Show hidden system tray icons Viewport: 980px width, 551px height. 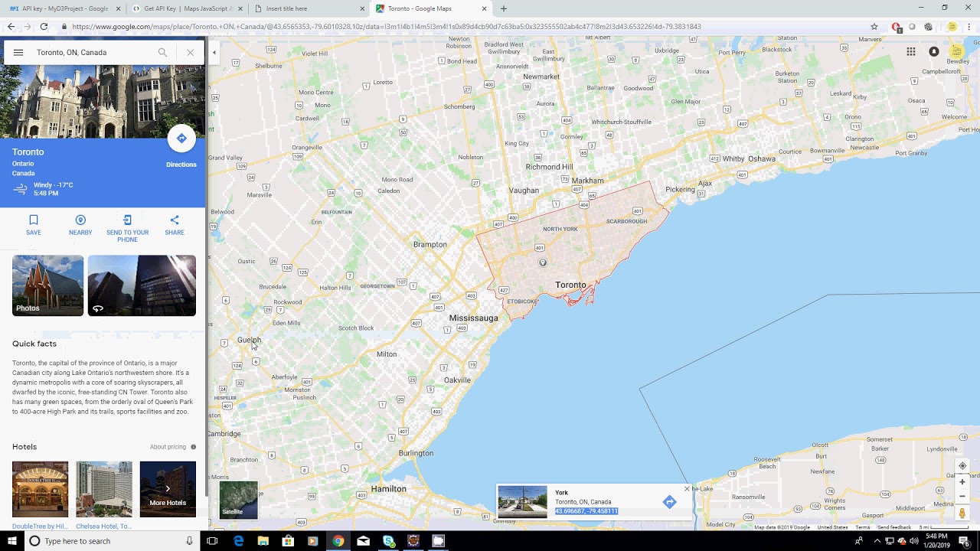click(877, 541)
